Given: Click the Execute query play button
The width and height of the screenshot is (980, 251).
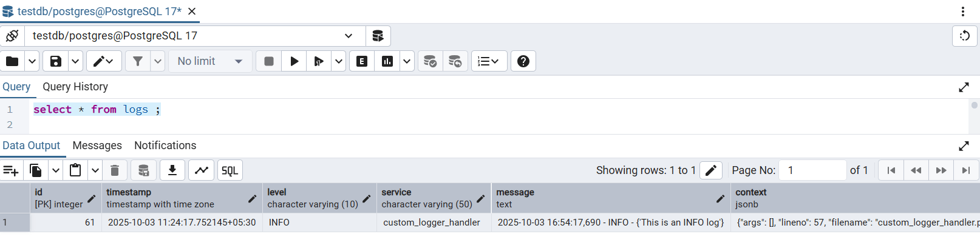Looking at the screenshot, I should [x=294, y=61].
